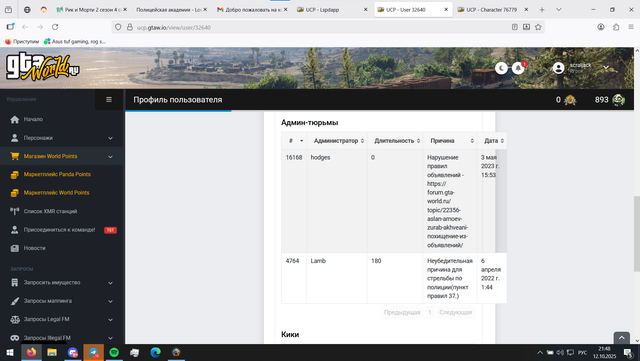This screenshot has height=361, width=640.
Task: Switch to Gmail Добро пожаловать tab
Action: 251,9
